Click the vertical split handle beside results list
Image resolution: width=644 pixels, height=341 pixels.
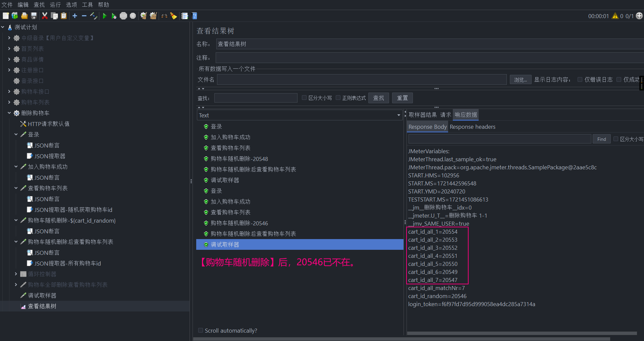(405, 222)
